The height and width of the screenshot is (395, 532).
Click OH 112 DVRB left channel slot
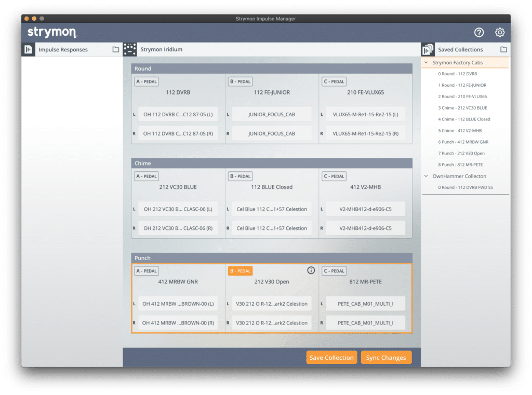(178, 114)
